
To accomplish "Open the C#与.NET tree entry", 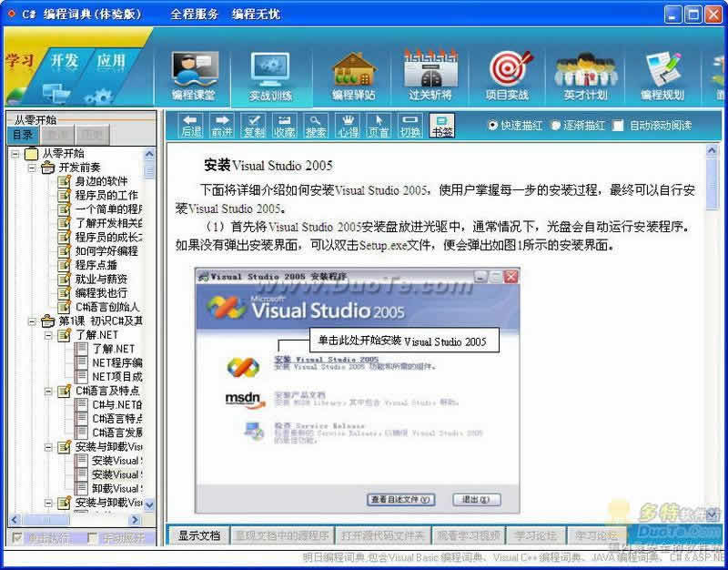I will (x=117, y=404).
